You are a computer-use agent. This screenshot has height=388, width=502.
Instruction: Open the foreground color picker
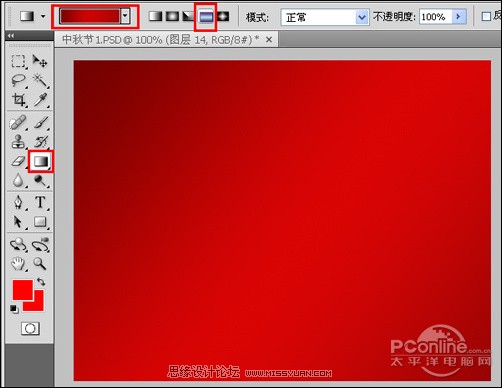(x=23, y=290)
